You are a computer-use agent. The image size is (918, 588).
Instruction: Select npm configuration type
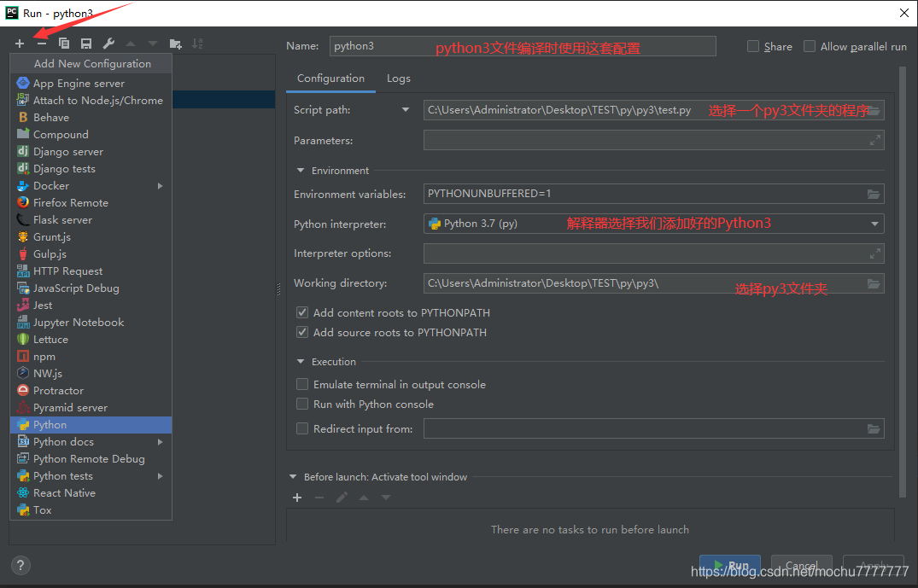coord(91,357)
